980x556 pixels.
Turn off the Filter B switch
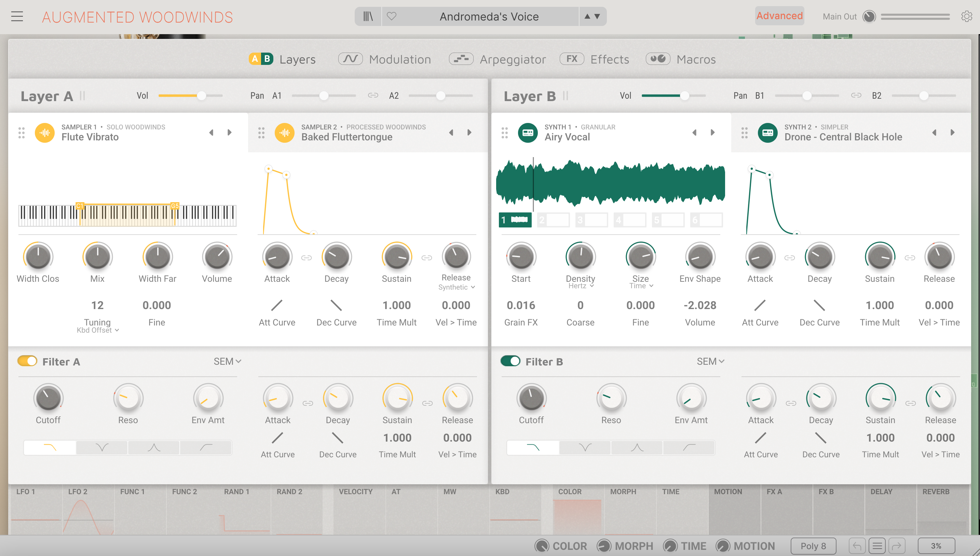510,361
